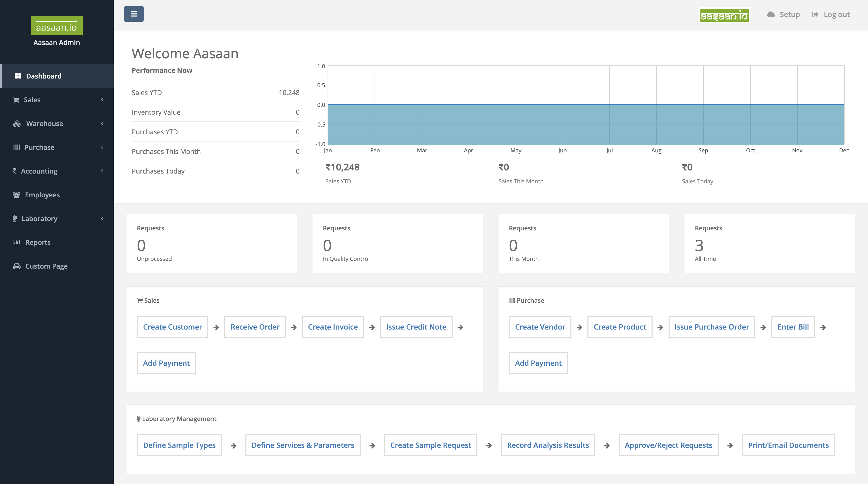Select the Purchase barcode icon
The width and height of the screenshot is (868, 484).
[x=16, y=147]
